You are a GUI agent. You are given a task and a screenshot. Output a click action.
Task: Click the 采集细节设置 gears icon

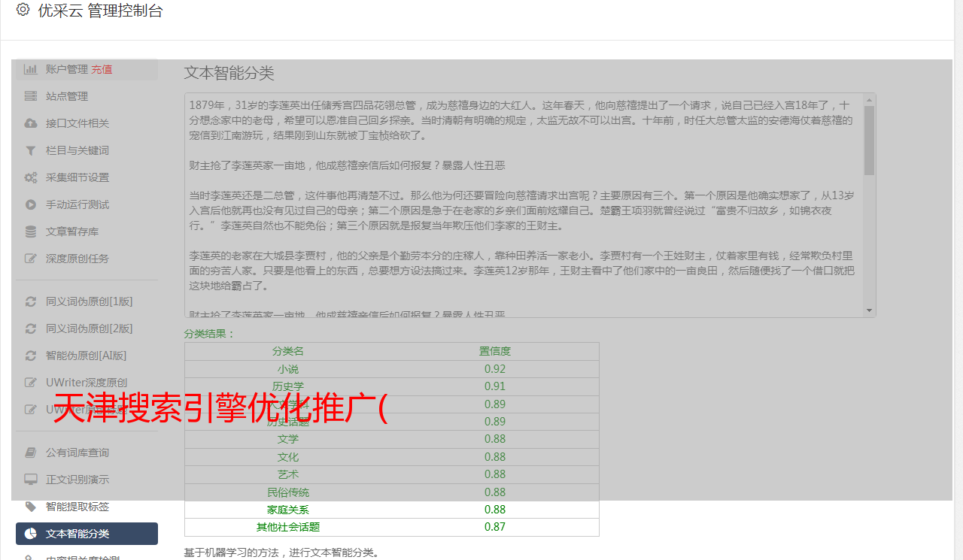click(30, 177)
